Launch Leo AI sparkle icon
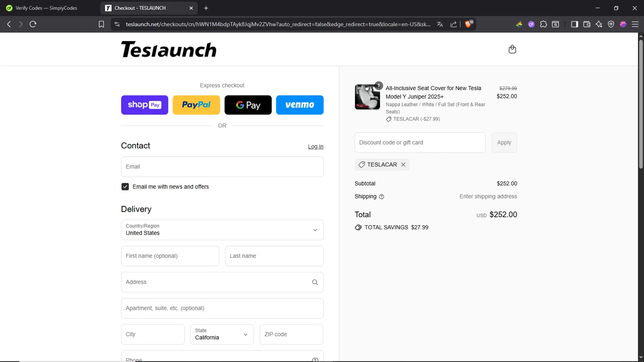The width and height of the screenshot is (644, 362). pyautogui.click(x=599, y=24)
